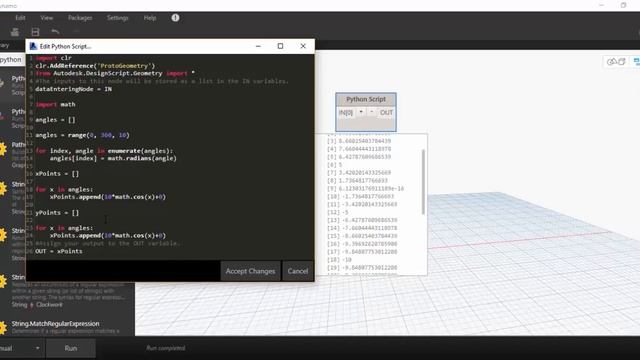
Task: Close the Edit Python Script window
Action: pyautogui.click(x=303, y=46)
